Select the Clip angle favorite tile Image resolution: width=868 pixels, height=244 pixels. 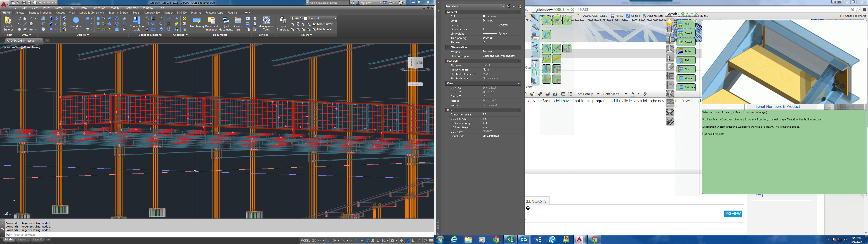tap(686, 69)
